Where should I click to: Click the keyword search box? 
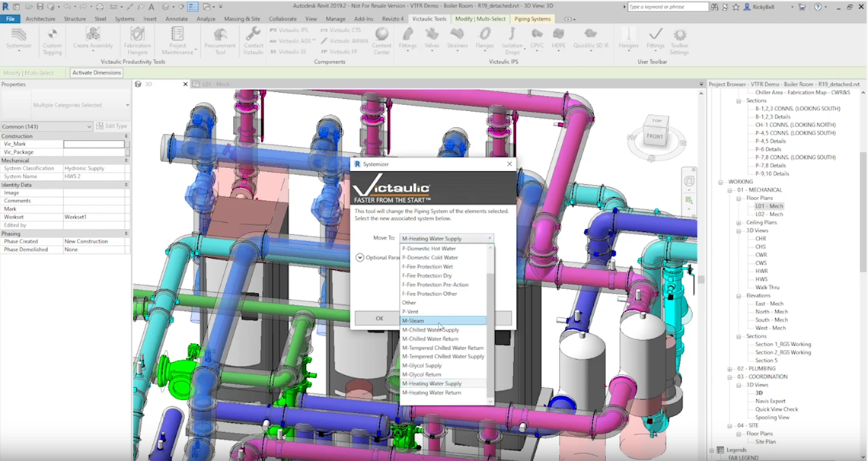(669, 7)
